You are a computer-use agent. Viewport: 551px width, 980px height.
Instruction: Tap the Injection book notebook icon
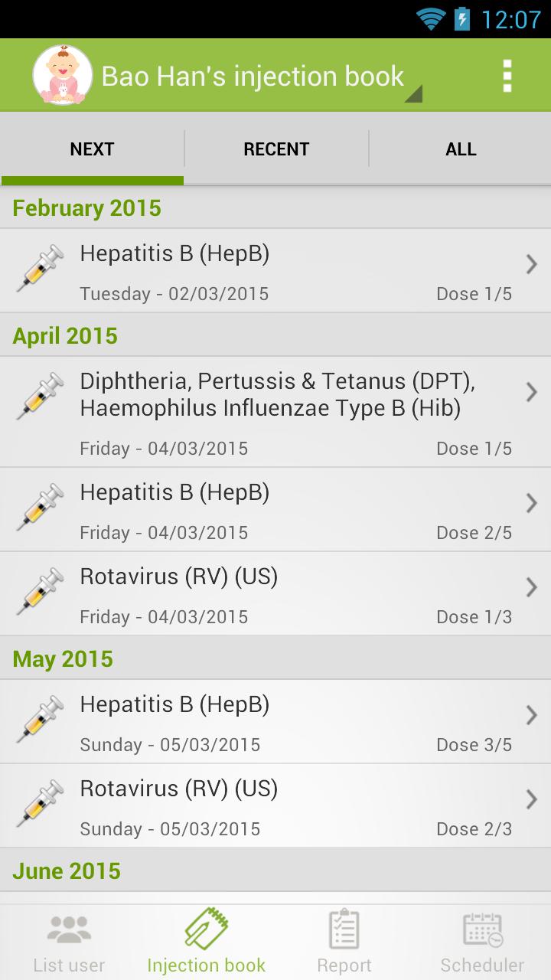[x=207, y=929]
